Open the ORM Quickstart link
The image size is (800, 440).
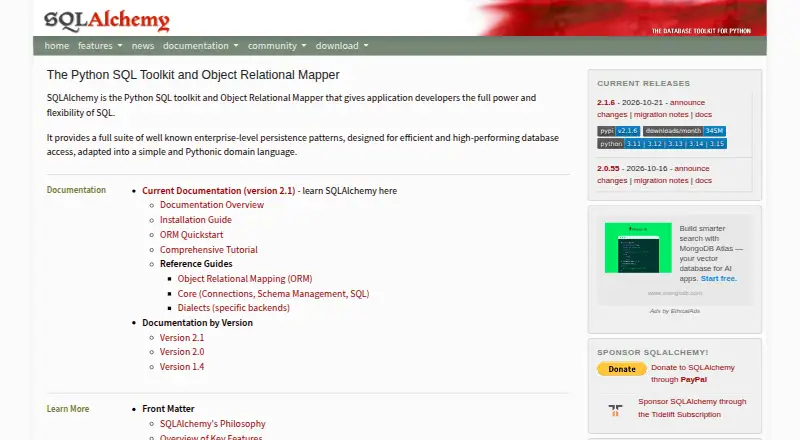[191, 235]
